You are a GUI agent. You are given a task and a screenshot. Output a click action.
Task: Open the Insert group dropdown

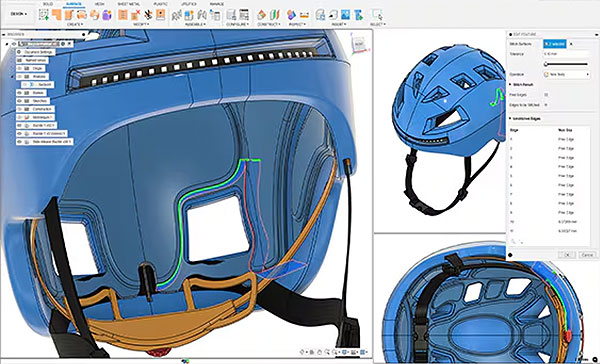[x=339, y=24]
